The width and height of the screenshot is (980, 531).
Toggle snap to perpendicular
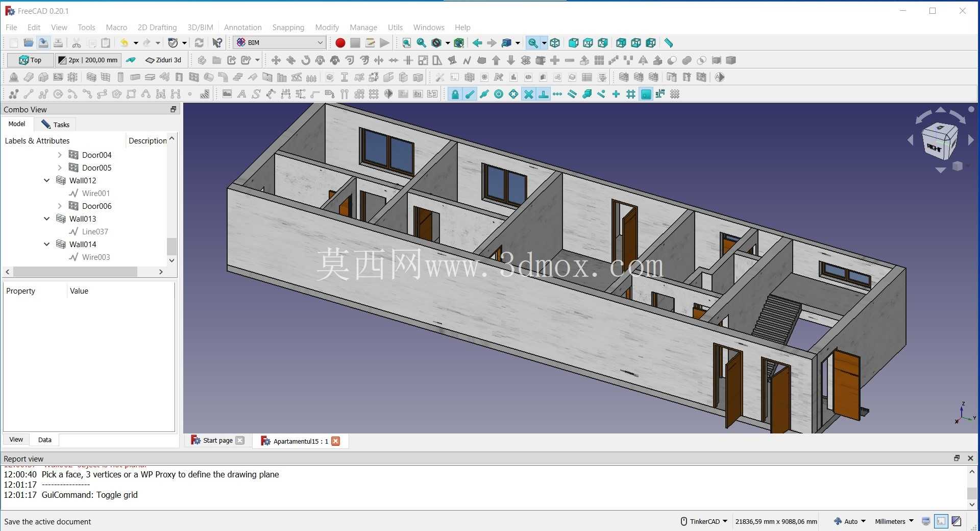coord(544,94)
